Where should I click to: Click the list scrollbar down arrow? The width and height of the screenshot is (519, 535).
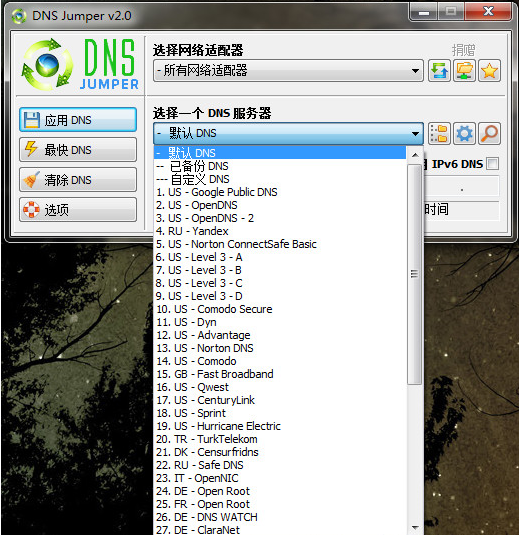tap(415, 528)
